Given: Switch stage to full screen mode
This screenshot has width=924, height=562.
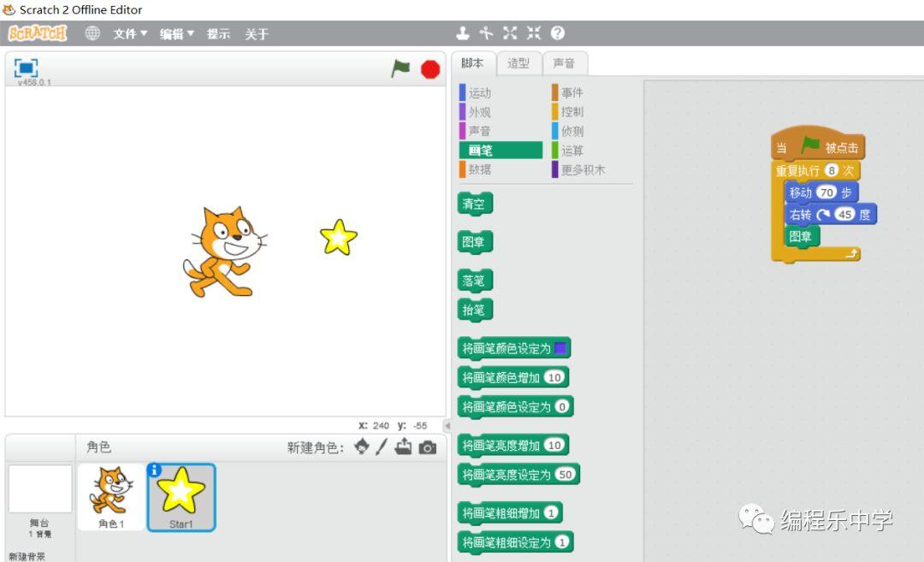Looking at the screenshot, I should click(26, 68).
